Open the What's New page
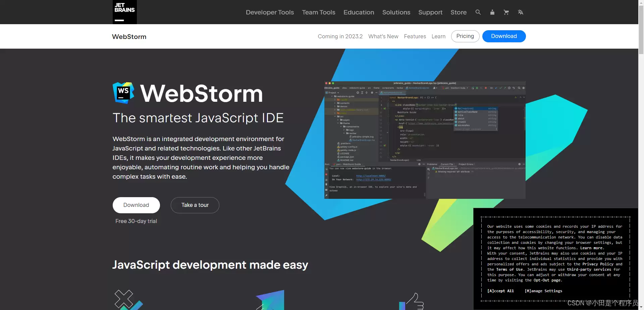The width and height of the screenshot is (644, 310). [383, 36]
